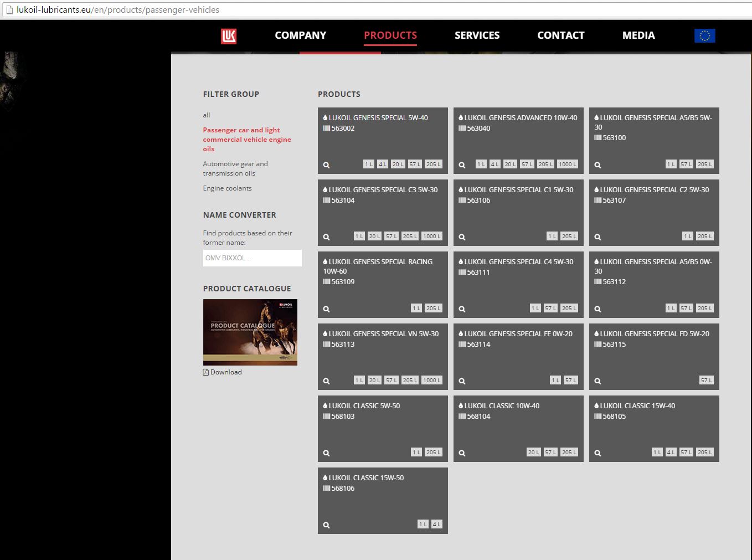Select 57 L size on Genesis Special FD 5W-20
Screen dimensions: 752x560
(x=707, y=381)
